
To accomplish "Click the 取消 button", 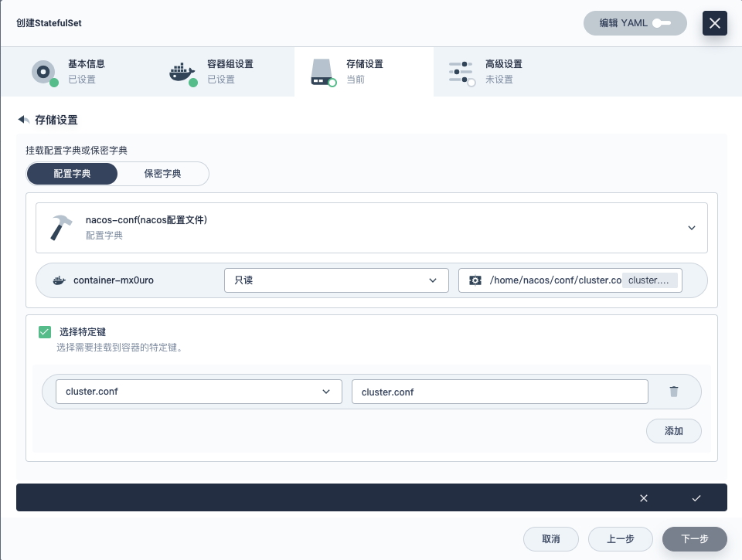I will click(551, 538).
